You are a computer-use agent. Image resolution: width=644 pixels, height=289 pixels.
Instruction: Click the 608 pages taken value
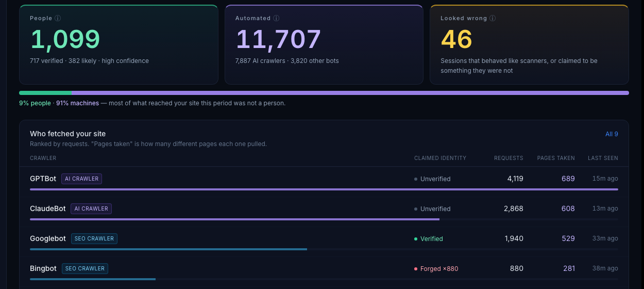[568, 208]
